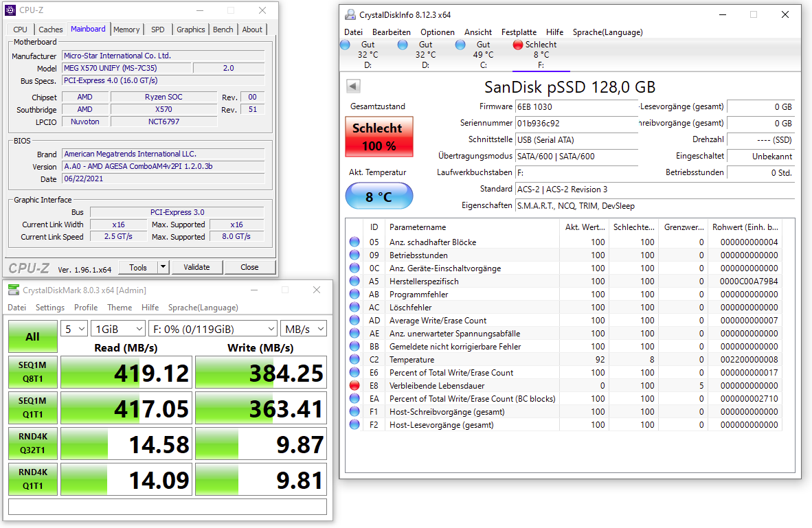Switch to the Memory tab
This screenshot has width=812, height=528.
(126, 30)
